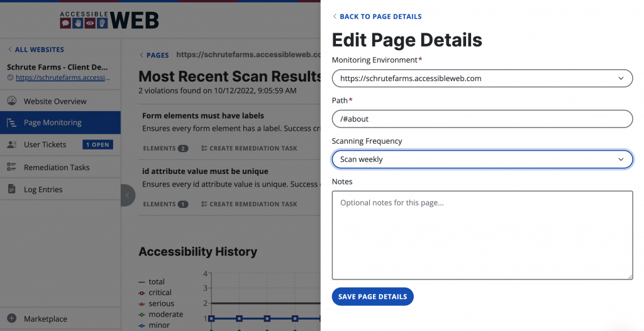This screenshot has height=331, width=644.
Task: Open Remediation Tasks section
Action: click(x=60, y=167)
